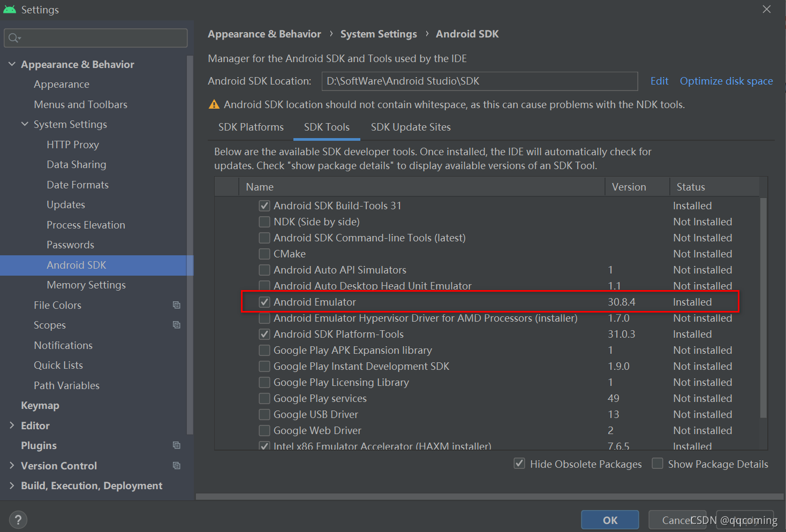Viewport: 786px width, 532px height.
Task: Check Android Emulator Hypervisor Driver for AMD Processors
Action: (264, 318)
